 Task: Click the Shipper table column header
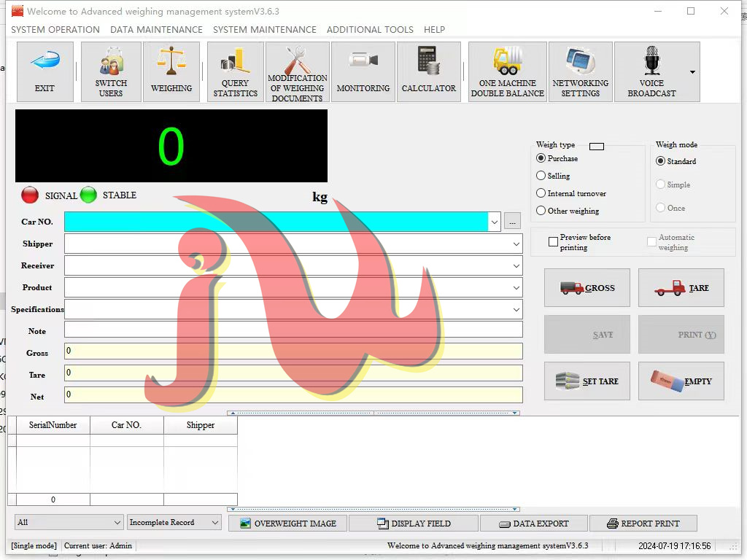pyautogui.click(x=201, y=425)
